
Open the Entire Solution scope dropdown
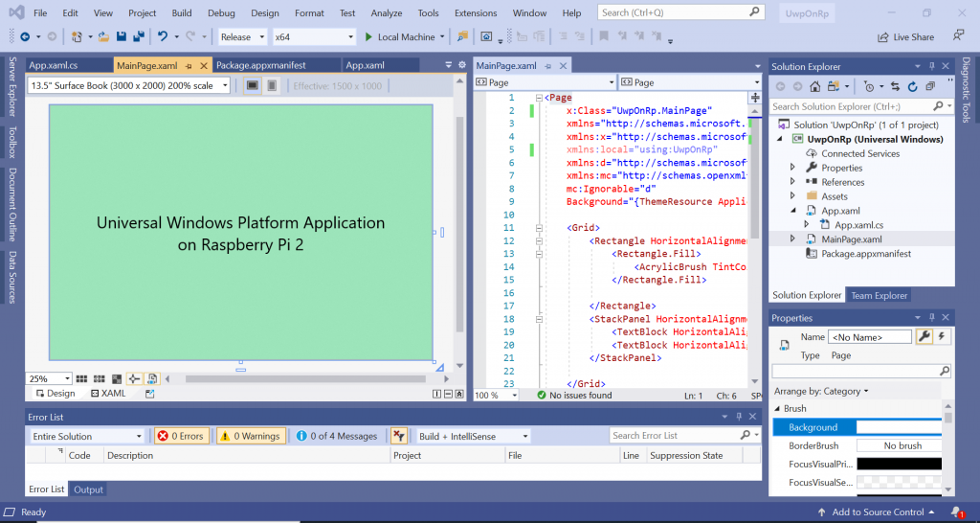(87, 436)
